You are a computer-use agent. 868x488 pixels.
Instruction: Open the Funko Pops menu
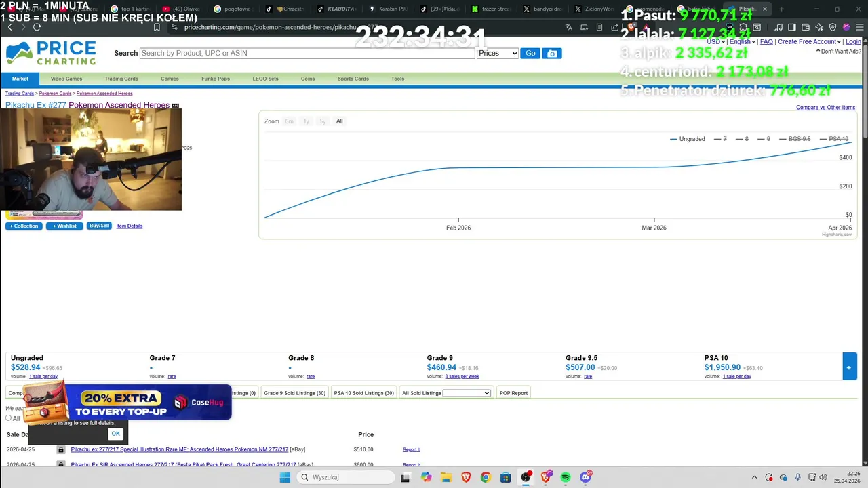coord(216,79)
